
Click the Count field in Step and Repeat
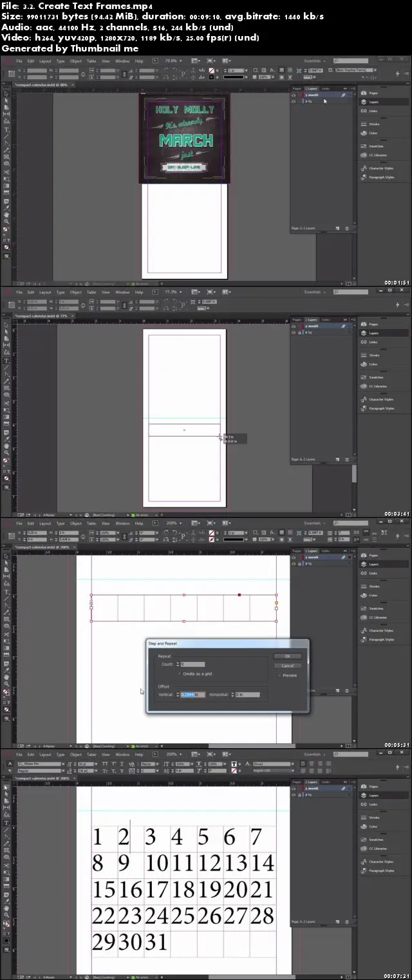pyautogui.click(x=192, y=664)
